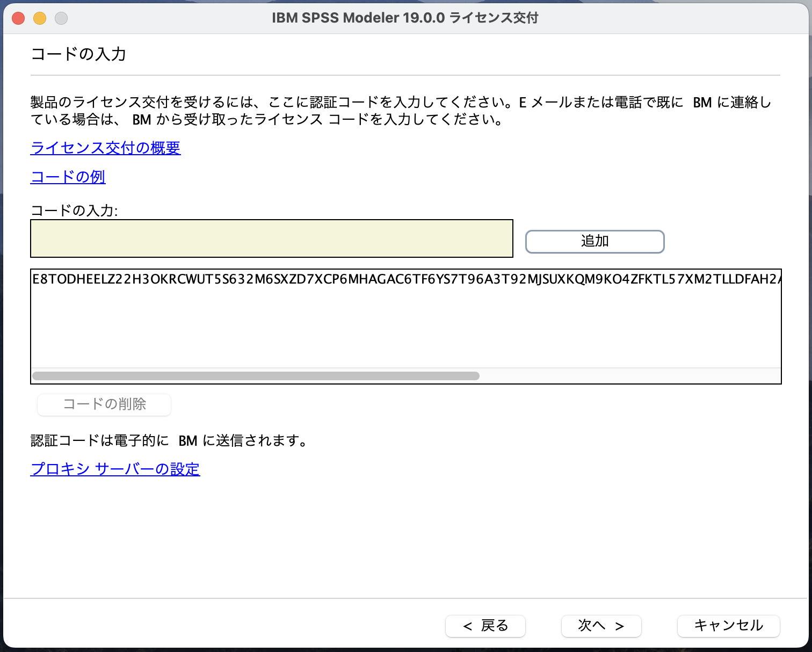Focus the コードの入力 text field

click(272, 238)
